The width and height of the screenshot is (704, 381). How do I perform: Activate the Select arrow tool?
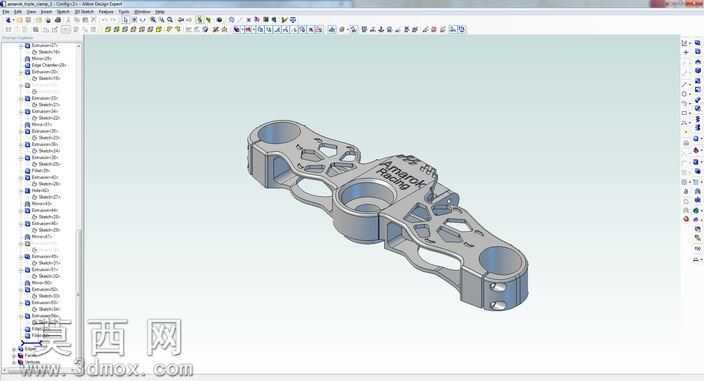click(x=125, y=20)
